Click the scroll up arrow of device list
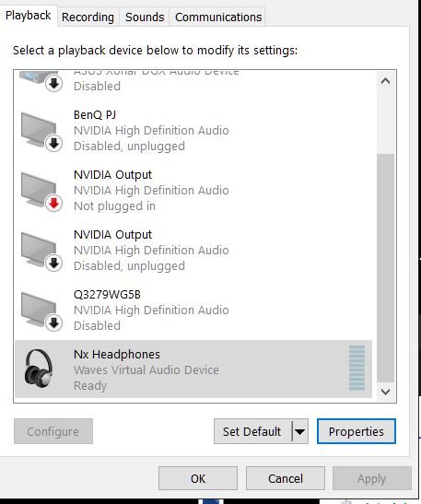Viewport: 421px width, 504px height. (x=385, y=81)
